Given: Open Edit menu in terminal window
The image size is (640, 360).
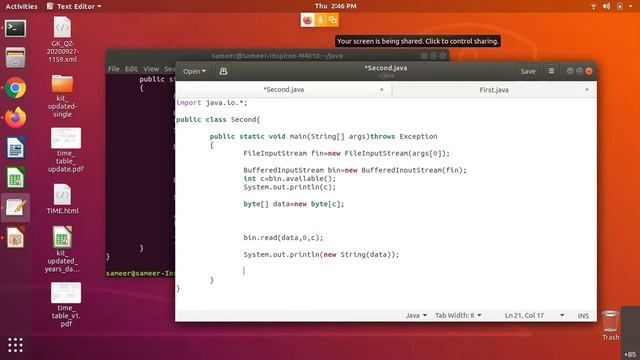Looking at the screenshot, I should 131,69.
